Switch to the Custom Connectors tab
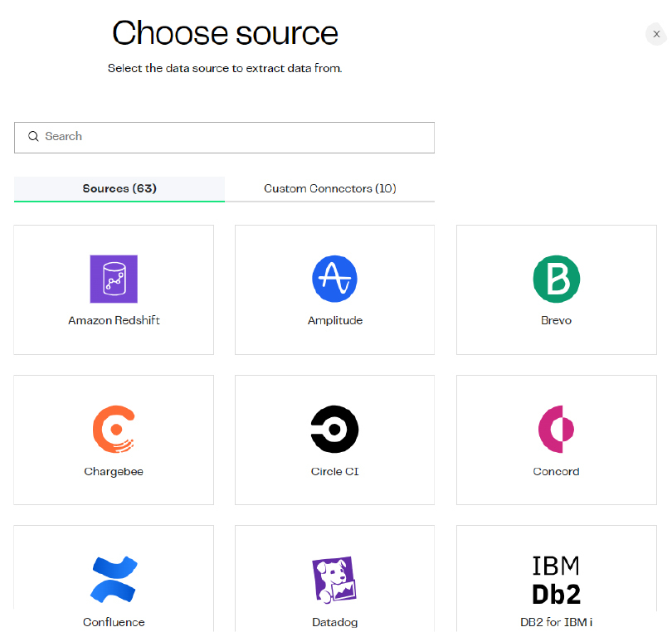 (x=329, y=189)
